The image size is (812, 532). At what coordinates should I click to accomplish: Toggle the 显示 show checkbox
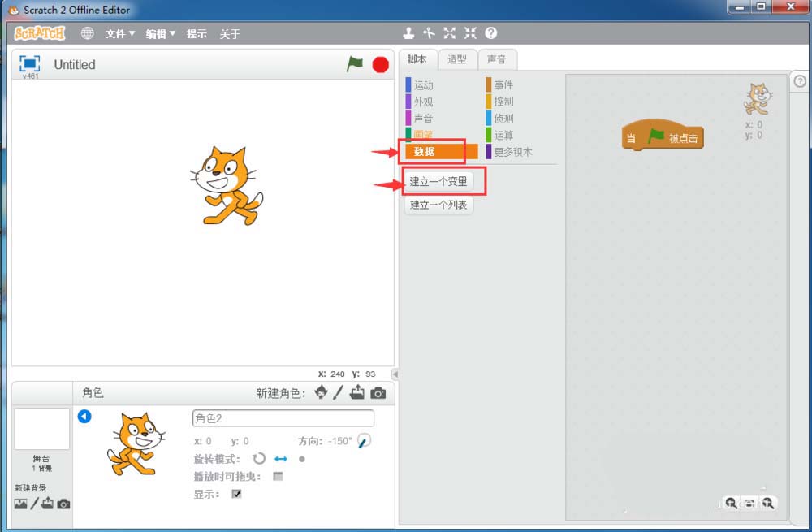pos(236,494)
